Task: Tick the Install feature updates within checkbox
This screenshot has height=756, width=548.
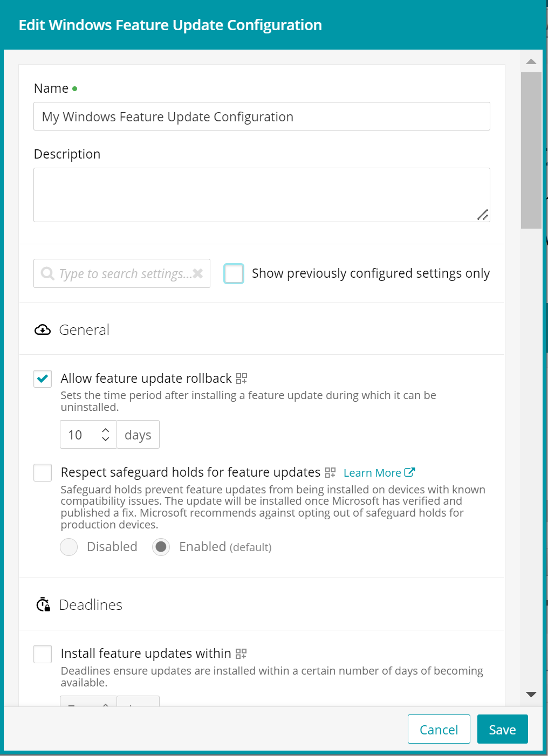Action: coord(43,654)
